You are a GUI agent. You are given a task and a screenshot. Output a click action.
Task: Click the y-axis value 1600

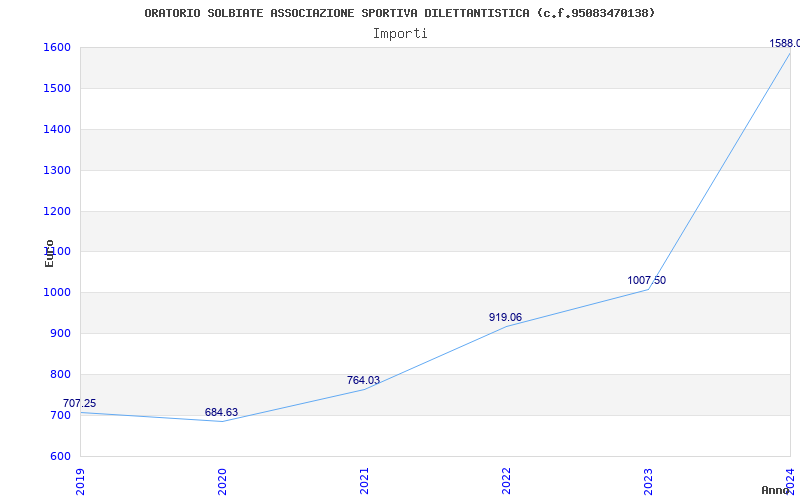point(56,47)
